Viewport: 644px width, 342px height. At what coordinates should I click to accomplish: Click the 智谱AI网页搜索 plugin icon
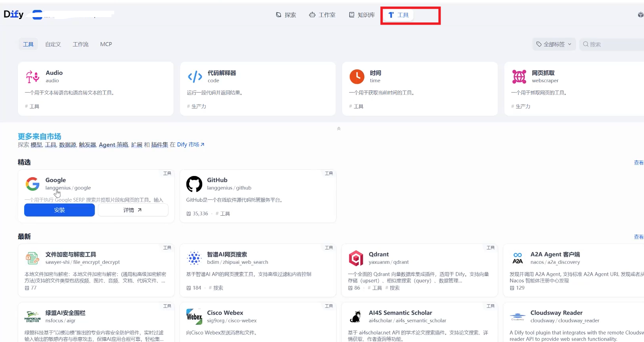point(194,258)
